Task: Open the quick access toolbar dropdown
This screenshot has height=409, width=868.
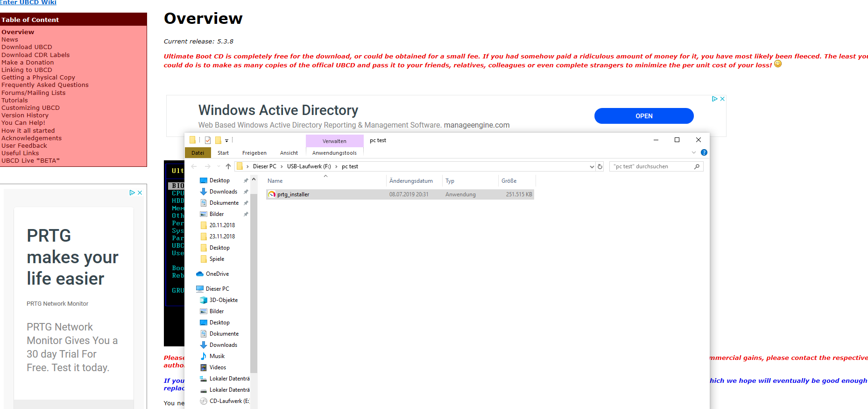Action: pyautogui.click(x=226, y=140)
